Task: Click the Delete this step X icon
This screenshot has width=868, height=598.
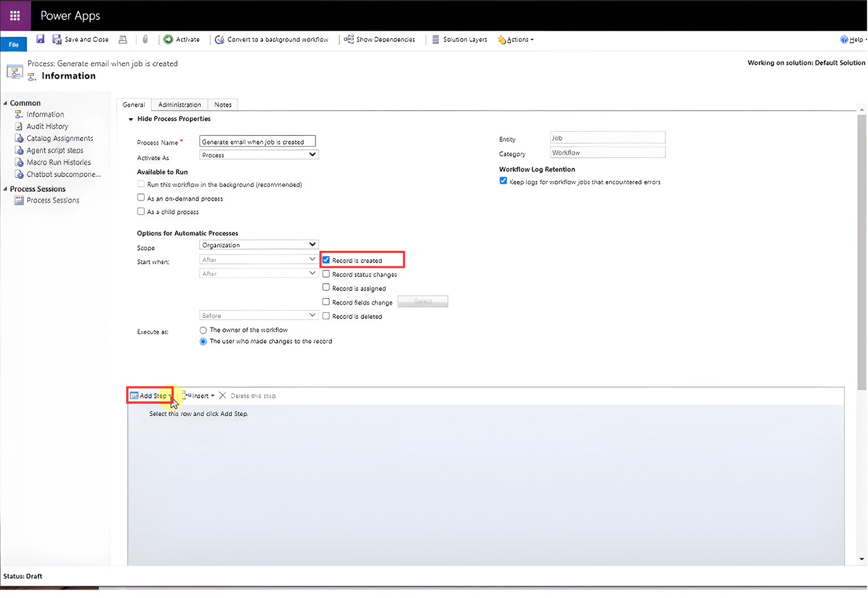Action: (x=223, y=395)
